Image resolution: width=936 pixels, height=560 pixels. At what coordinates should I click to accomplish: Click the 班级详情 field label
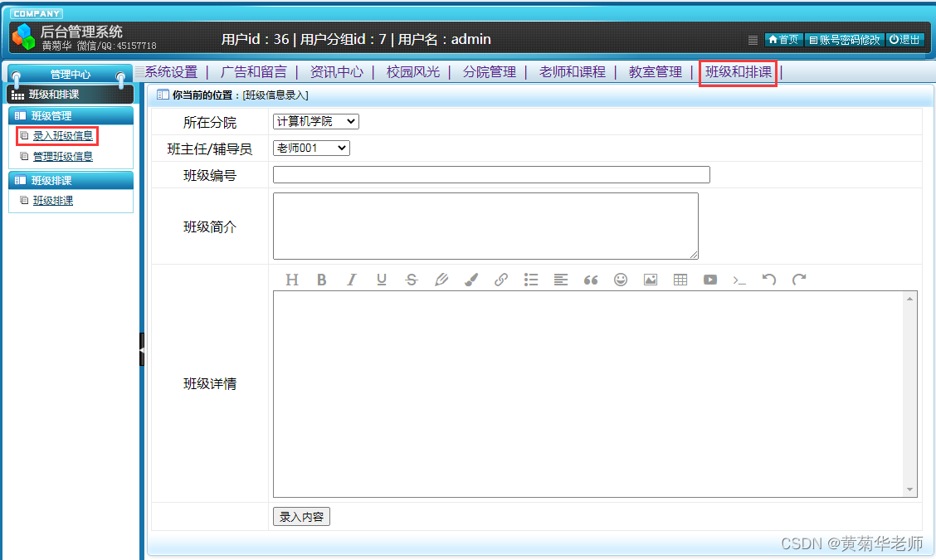pos(210,384)
